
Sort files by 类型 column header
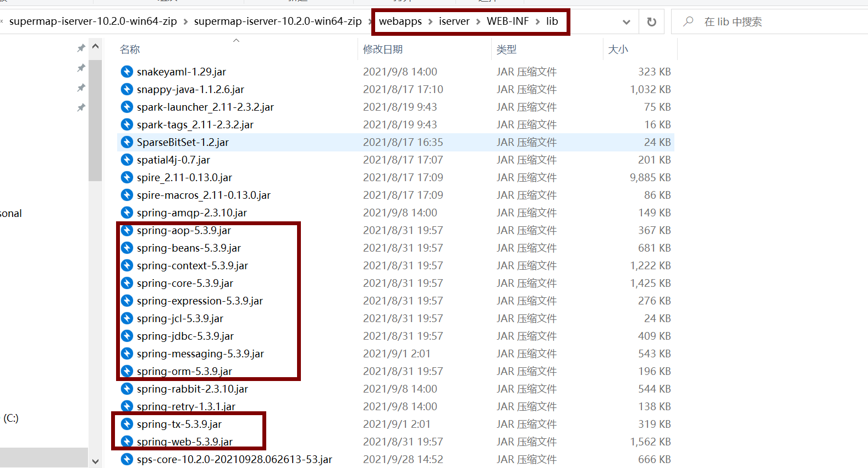click(x=507, y=49)
